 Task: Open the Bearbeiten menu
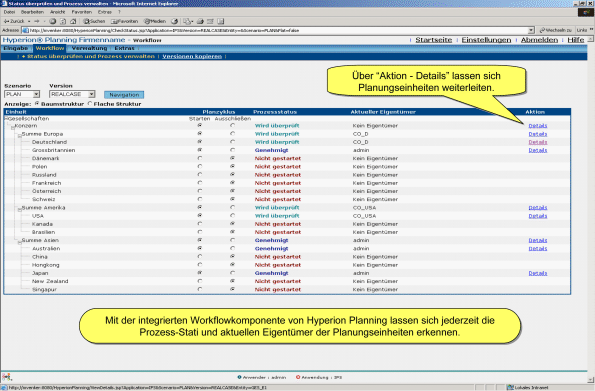click(x=32, y=12)
